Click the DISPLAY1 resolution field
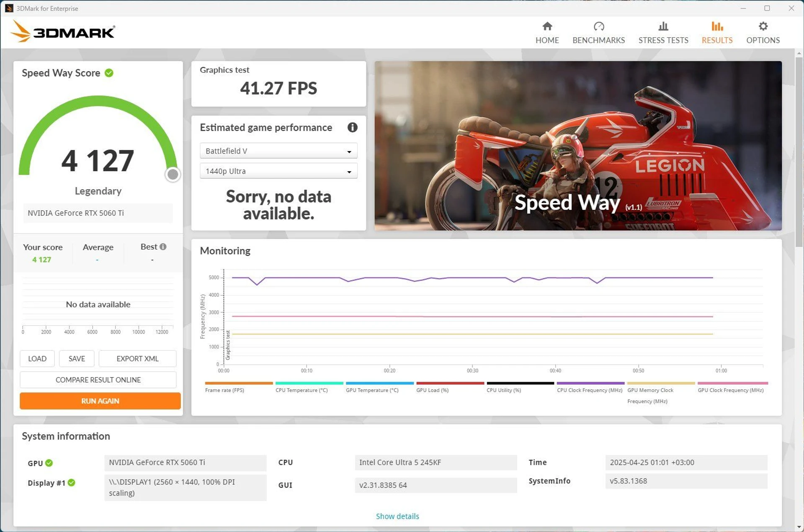This screenshot has width=804, height=532. [x=186, y=487]
